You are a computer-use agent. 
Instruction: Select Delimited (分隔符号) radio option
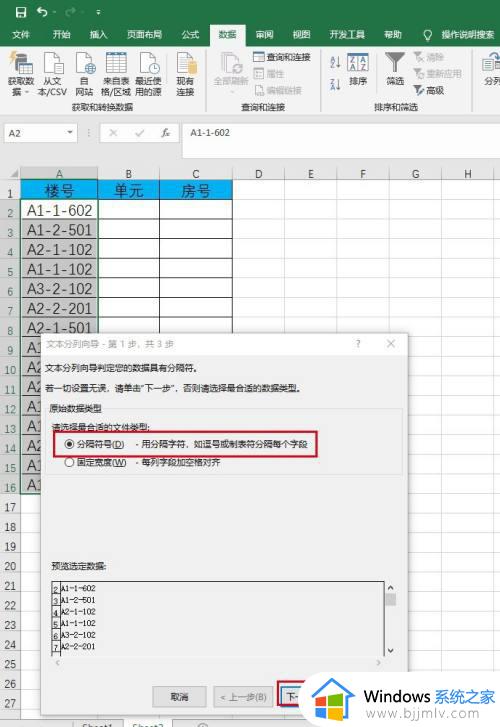coord(70,444)
